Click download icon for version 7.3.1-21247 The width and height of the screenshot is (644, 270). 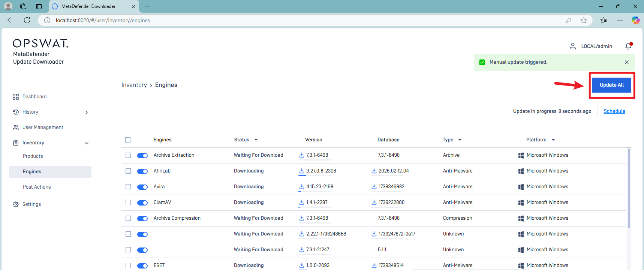tap(302, 249)
